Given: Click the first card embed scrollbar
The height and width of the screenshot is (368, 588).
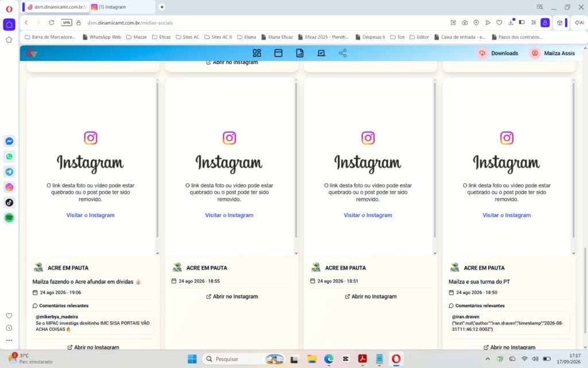Looking at the screenshot, I should pos(157,160).
